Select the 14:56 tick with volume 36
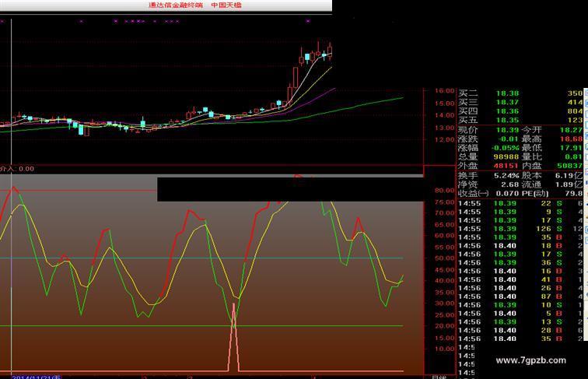 click(x=520, y=263)
